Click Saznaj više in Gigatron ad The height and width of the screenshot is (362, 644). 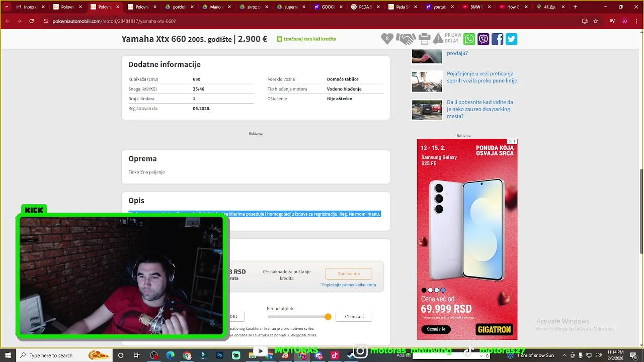(436, 329)
